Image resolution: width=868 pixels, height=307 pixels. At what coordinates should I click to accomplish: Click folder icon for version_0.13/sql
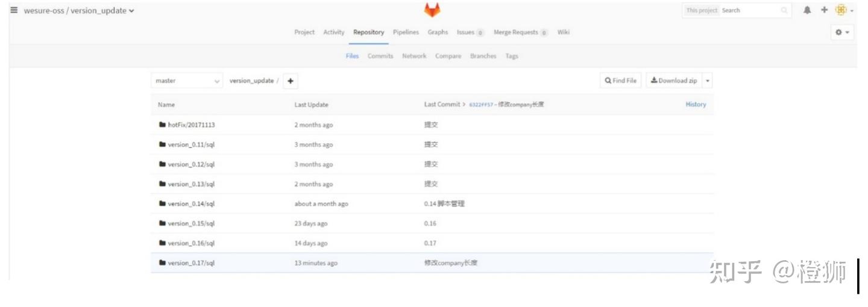point(162,184)
